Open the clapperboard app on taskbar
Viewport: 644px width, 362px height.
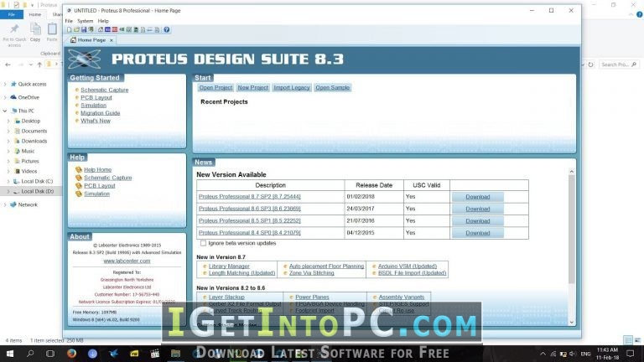click(155, 353)
